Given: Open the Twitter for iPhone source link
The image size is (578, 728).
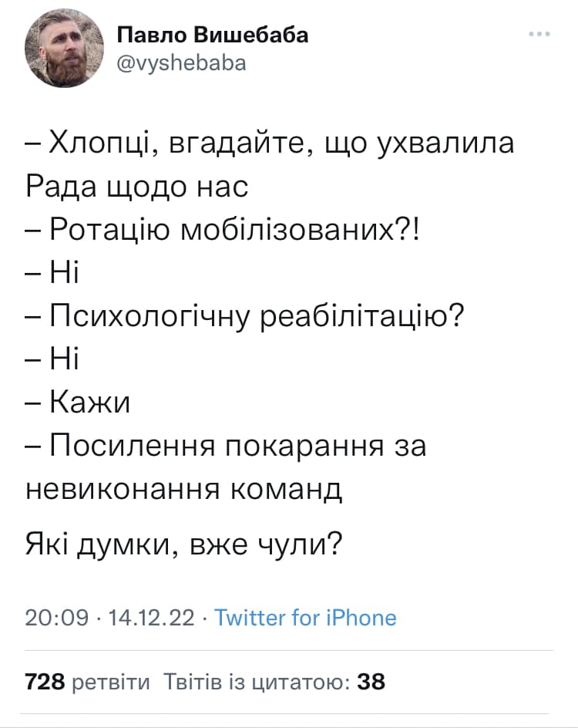Looking at the screenshot, I should point(305,617).
